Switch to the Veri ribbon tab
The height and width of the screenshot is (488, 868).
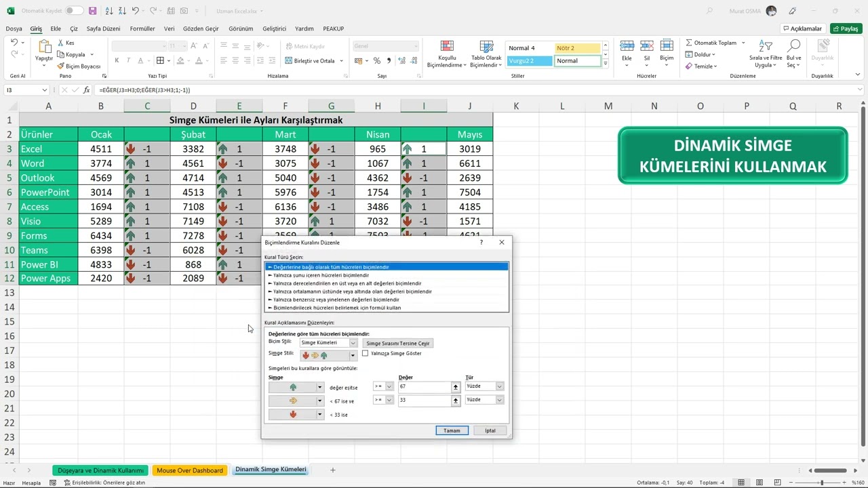point(170,29)
